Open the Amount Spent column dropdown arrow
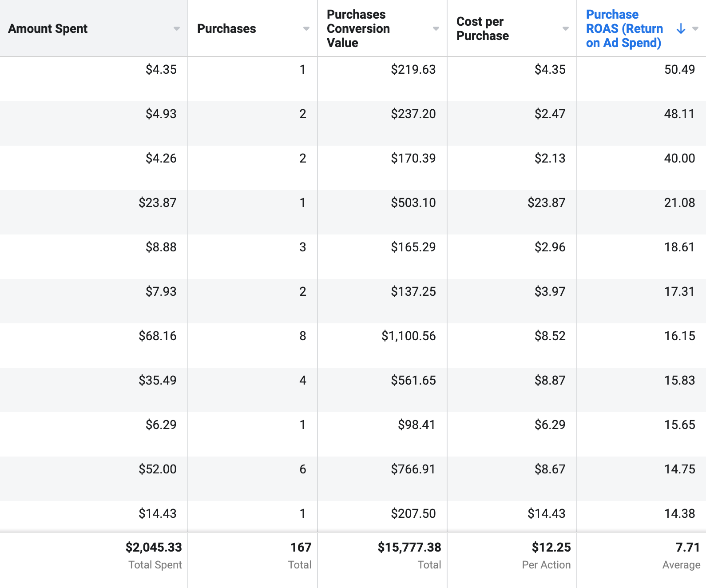 pos(176,29)
